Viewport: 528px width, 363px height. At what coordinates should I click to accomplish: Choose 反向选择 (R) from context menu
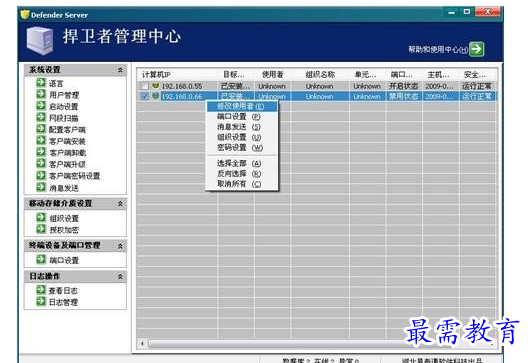point(242,174)
